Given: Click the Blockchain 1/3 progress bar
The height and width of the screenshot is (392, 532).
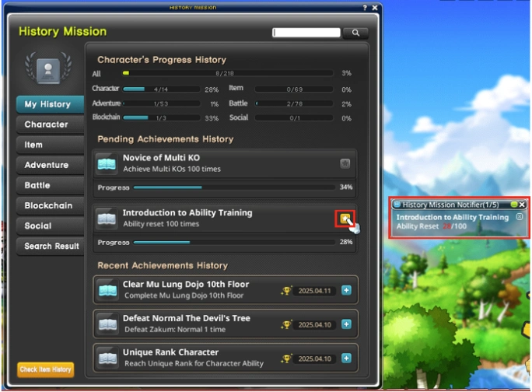Looking at the screenshot, I should click(161, 117).
